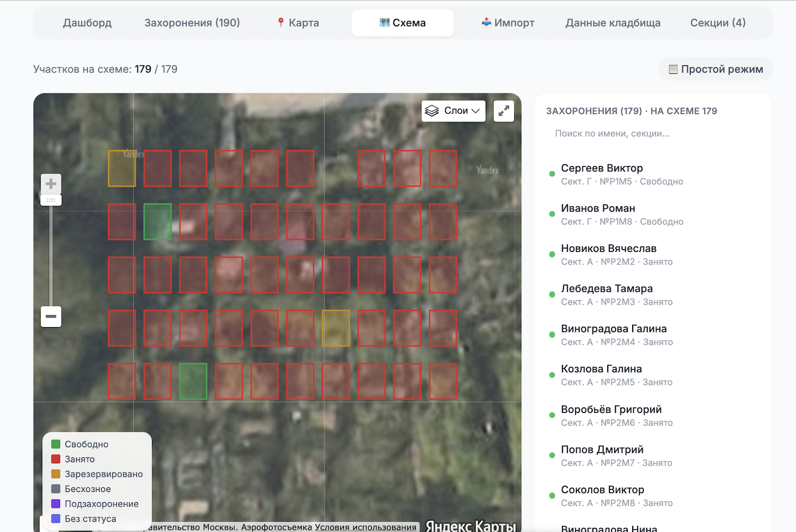This screenshot has height=532, width=796.
Task: Open Условия использования link
Action: click(x=366, y=527)
